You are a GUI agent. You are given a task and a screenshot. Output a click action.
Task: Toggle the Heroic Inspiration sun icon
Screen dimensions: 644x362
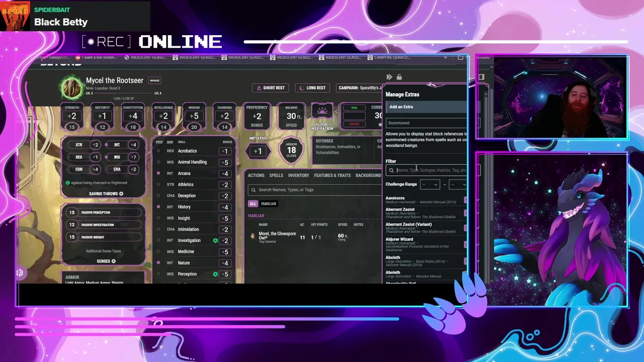(x=322, y=112)
